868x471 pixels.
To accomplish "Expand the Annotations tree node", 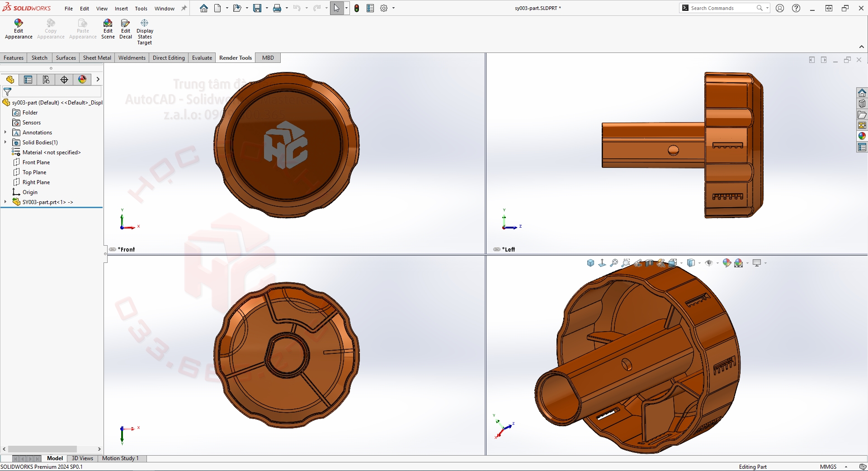I will pos(5,133).
